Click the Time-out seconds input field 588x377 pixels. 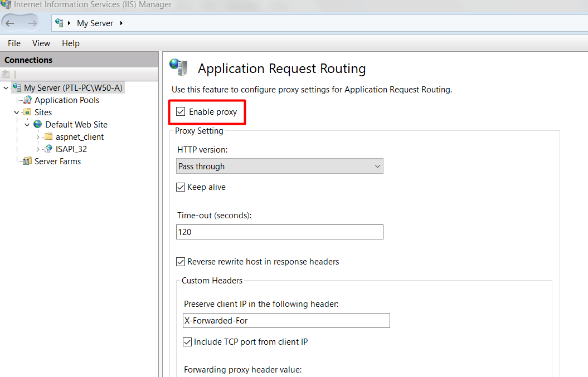(x=280, y=232)
